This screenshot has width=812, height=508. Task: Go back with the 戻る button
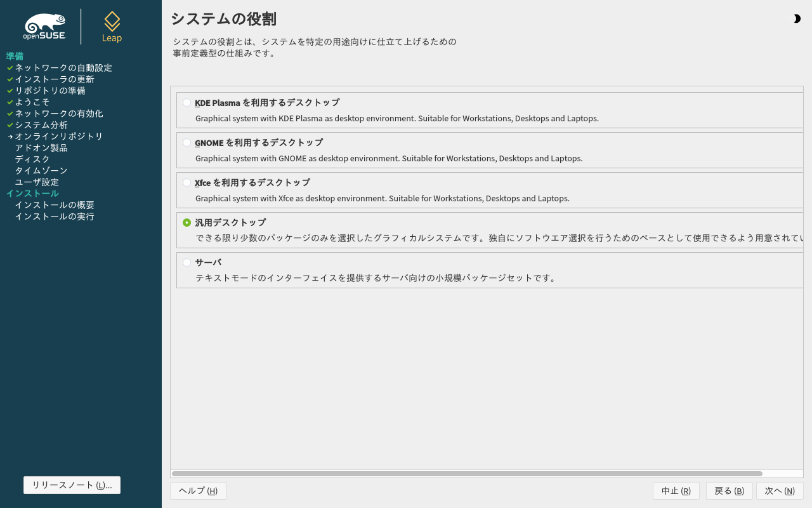730,491
